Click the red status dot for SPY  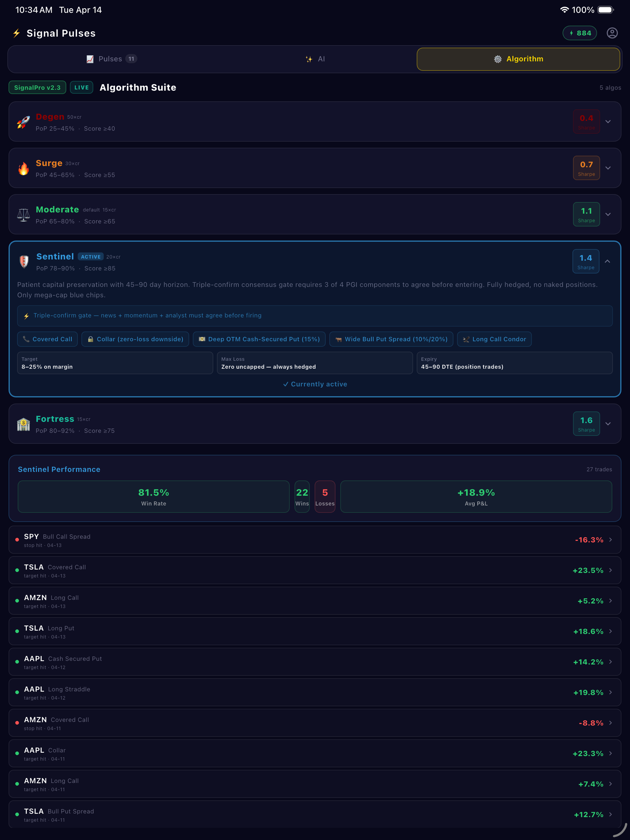click(x=17, y=540)
